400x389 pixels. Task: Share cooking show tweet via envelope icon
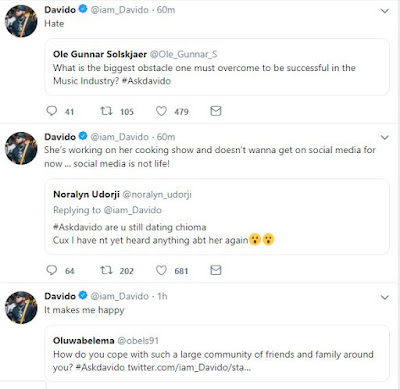tap(216, 270)
